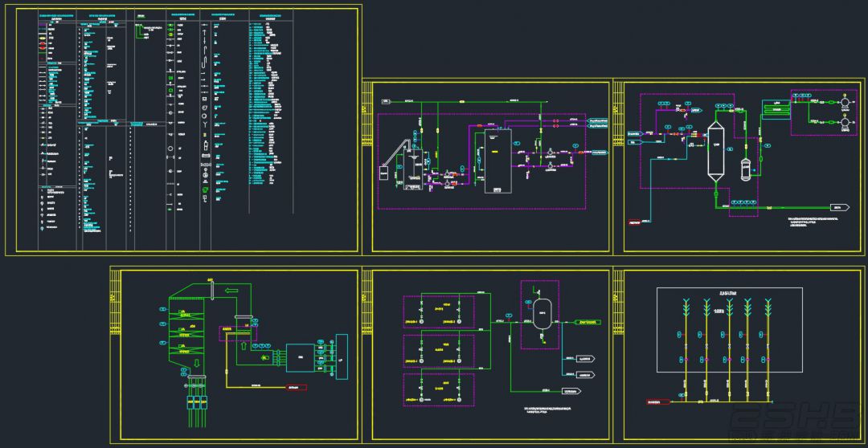868x448 pixels.
Task: Click the first spray nozzle head in bottom-right sheet
Action: coord(686,305)
